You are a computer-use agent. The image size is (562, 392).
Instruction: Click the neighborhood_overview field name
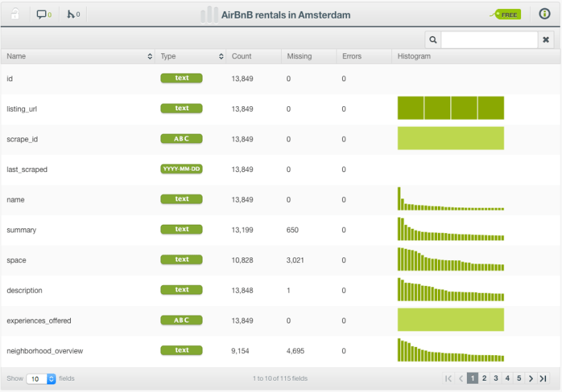click(x=44, y=351)
